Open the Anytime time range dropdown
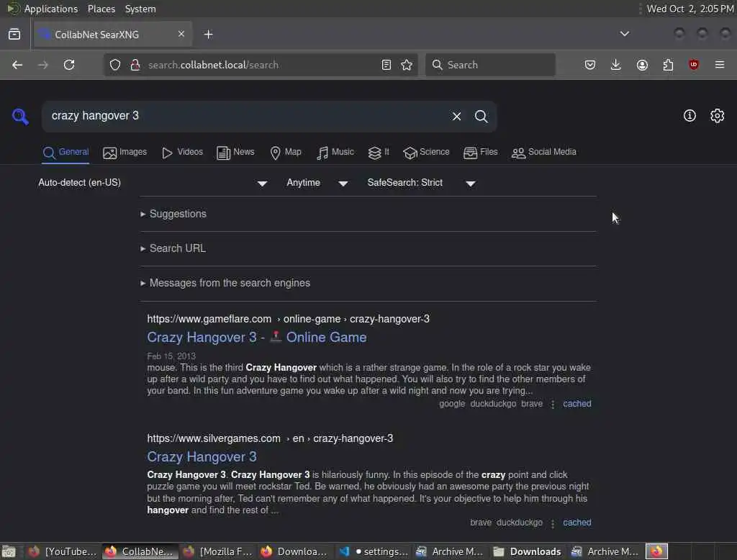The width and height of the screenshot is (737, 560). pyautogui.click(x=317, y=183)
